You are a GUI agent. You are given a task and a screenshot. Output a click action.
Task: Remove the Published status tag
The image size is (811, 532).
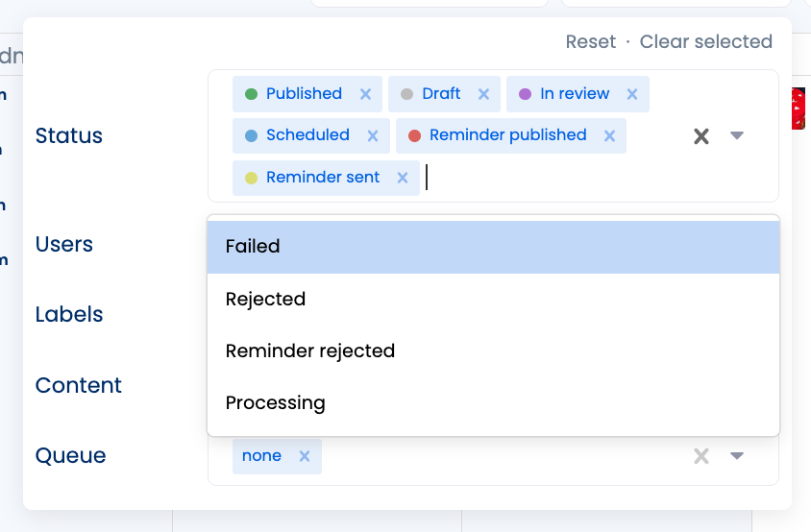[x=365, y=94]
